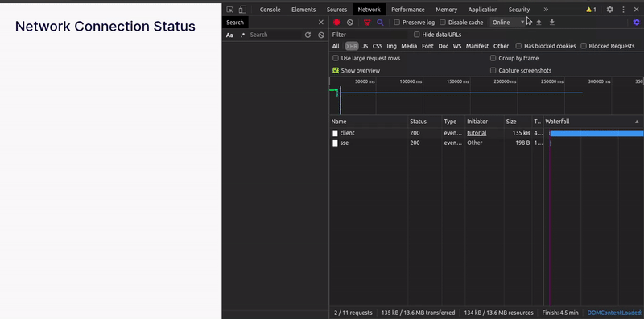This screenshot has height=319, width=644.
Task: Filter requests by Font
Action: [427, 46]
